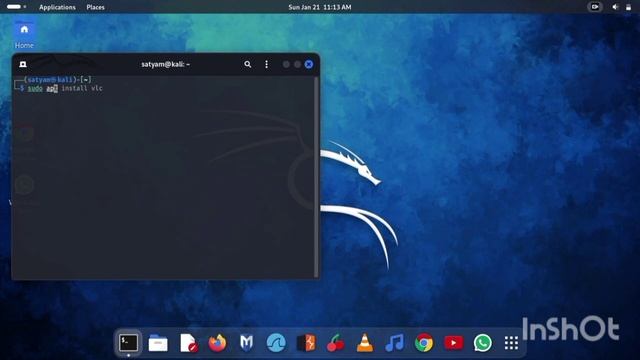This screenshot has width=640, height=360.
Task: Launch the music player dock icon
Action: point(394,343)
